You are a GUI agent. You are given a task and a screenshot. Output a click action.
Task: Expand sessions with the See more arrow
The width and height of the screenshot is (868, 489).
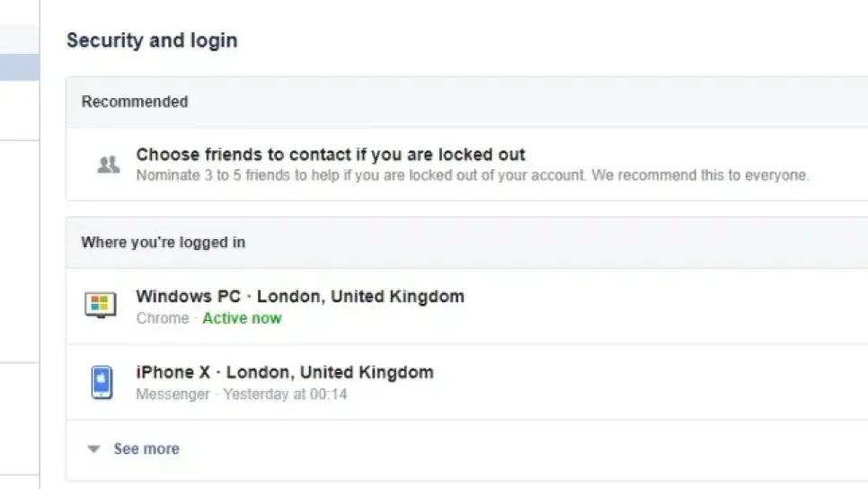[93, 449]
